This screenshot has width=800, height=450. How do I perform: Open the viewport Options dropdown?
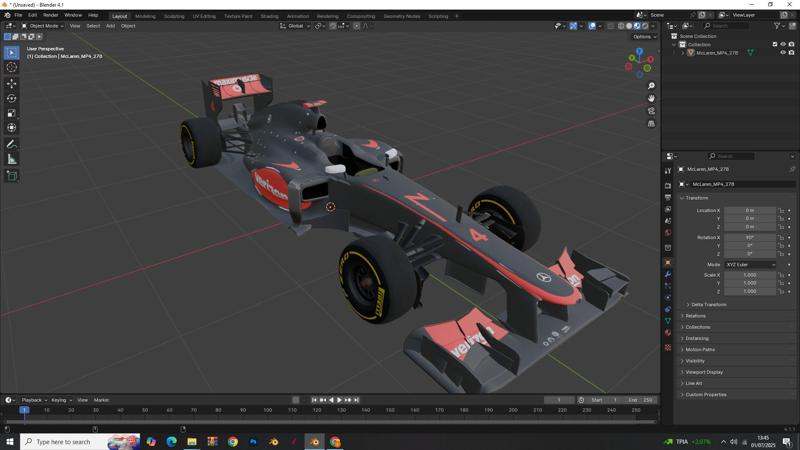(644, 37)
